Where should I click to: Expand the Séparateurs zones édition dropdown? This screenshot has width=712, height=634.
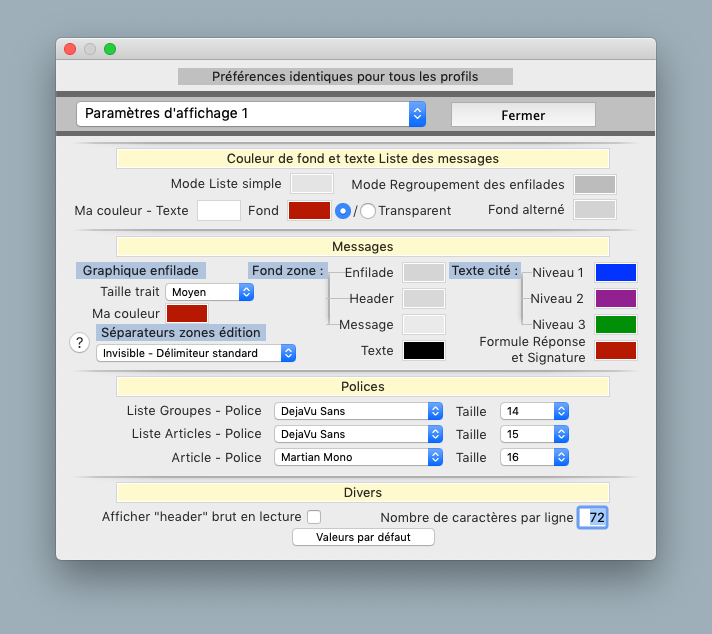click(196, 353)
